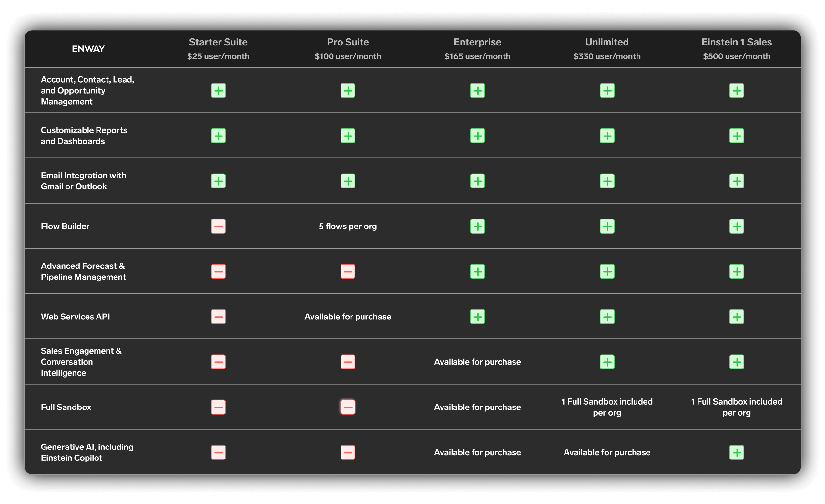Click the ENWAY logo text
The width and height of the screenshot is (825, 504).
(x=88, y=49)
